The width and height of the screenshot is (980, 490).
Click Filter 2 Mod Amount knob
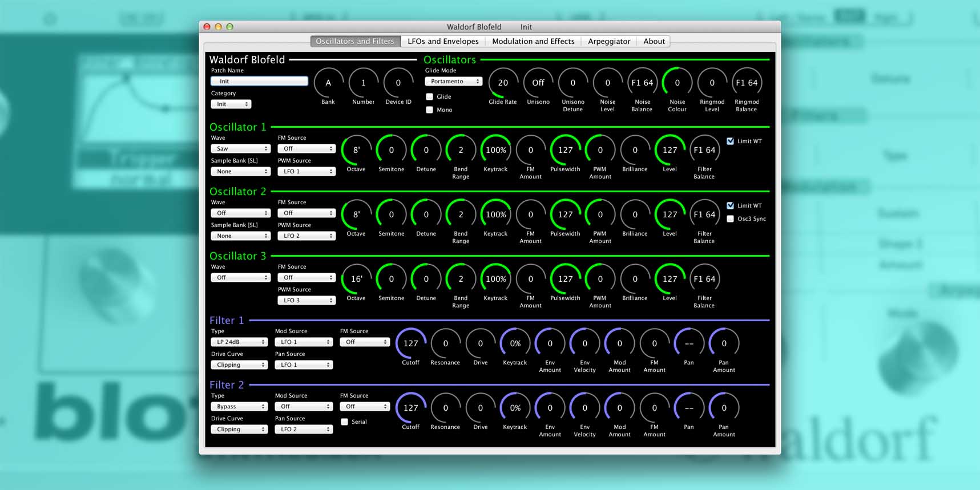[x=620, y=408]
